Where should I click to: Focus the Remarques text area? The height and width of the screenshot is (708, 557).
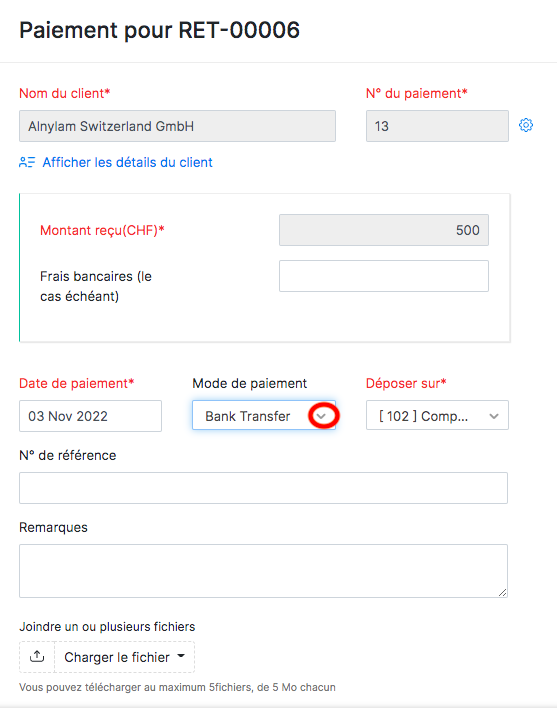(x=263, y=571)
